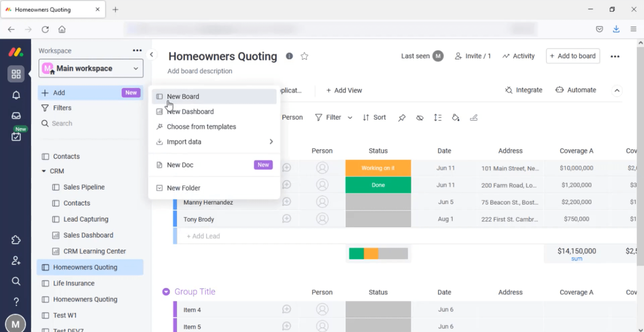Toggle hidden columns eye icon
644x332 pixels.
[420, 118]
